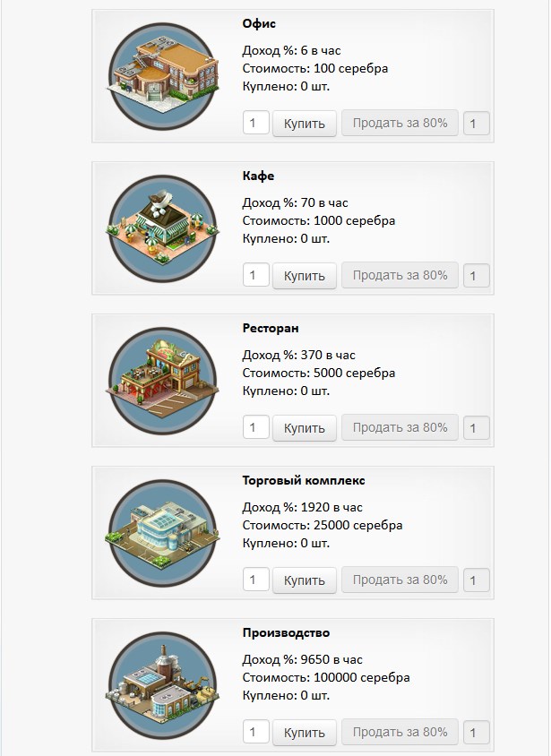The width and height of the screenshot is (551, 756).
Task: Sell Офис using Продать за 80%
Action: coord(400,123)
